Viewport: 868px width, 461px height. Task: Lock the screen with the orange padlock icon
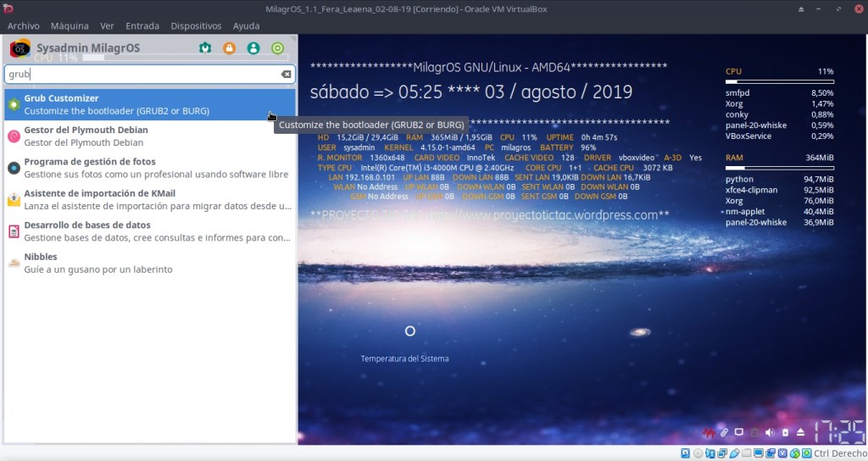click(x=229, y=48)
